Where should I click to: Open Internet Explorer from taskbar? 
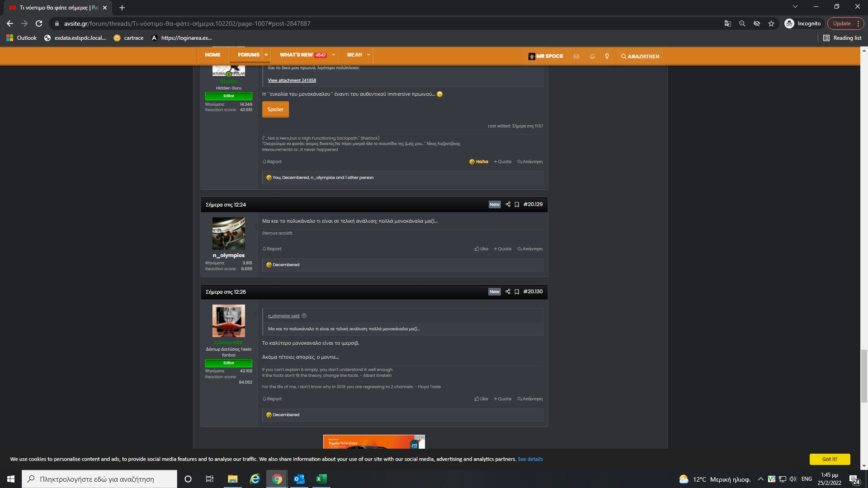[x=255, y=479]
